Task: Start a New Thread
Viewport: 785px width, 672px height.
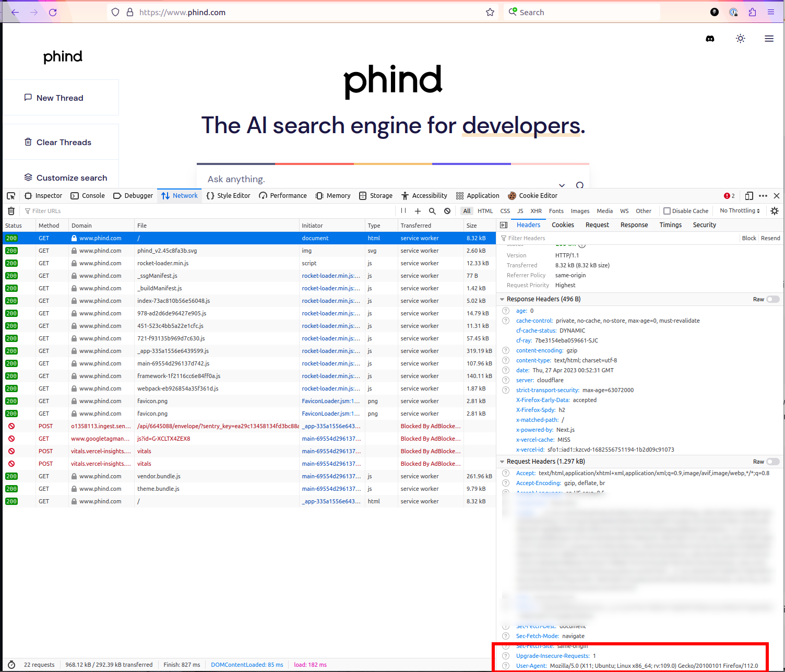Action: click(x=60, y=98)
